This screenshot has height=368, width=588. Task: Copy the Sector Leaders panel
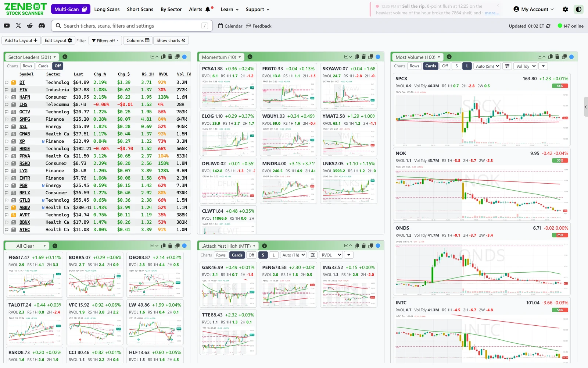coord(163,57)
